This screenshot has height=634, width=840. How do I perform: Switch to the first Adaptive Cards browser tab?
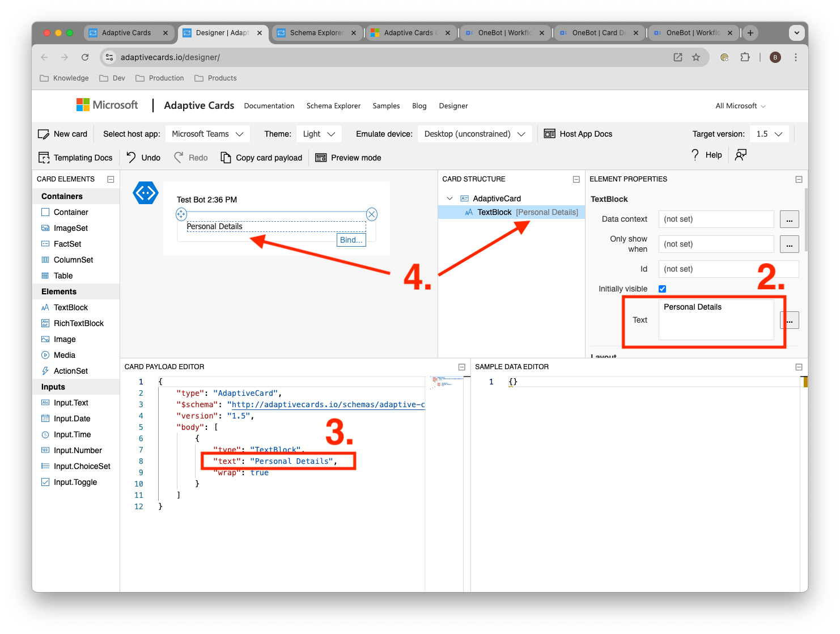pyautogui.click(x=129, y=33)
